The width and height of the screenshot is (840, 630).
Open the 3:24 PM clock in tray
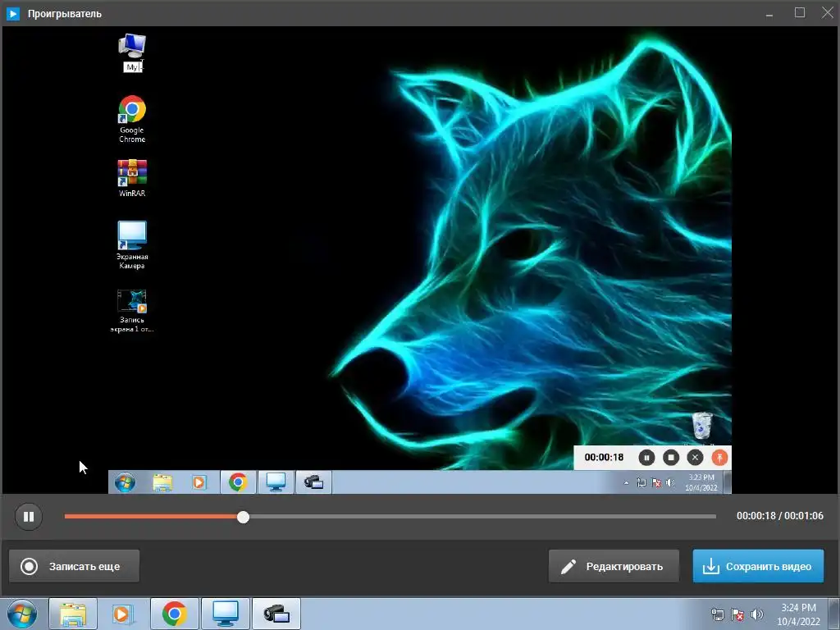click(799, 614)
